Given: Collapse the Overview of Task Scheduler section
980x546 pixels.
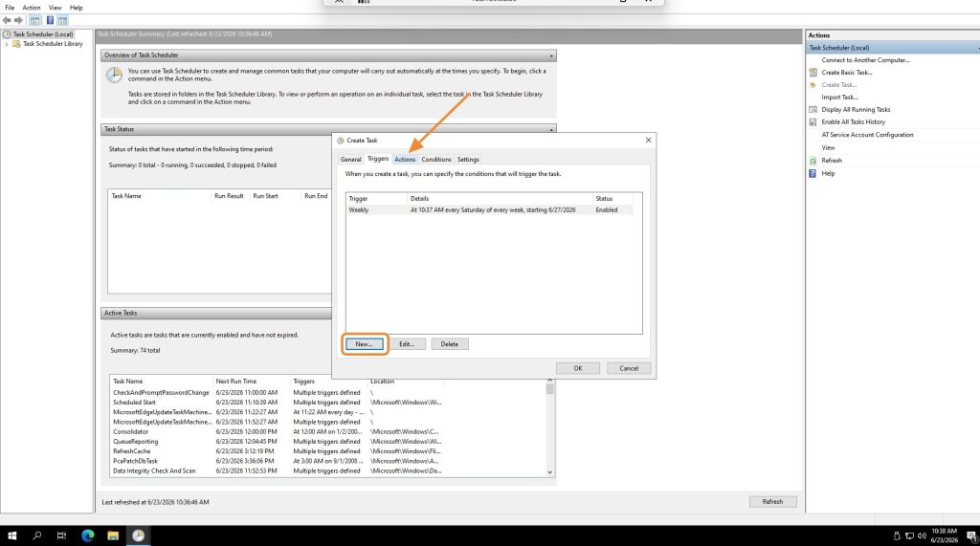Looking at the screenshot, I should click(x=551, y=55).
